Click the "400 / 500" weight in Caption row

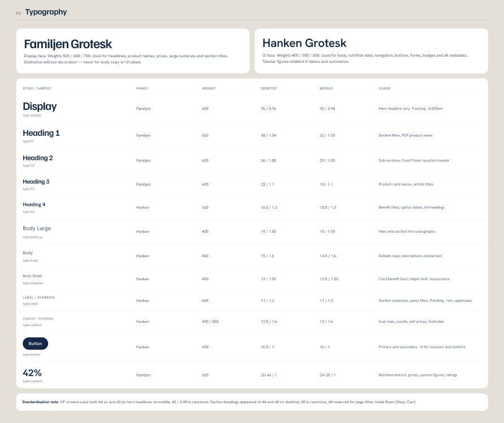point(210,322)
